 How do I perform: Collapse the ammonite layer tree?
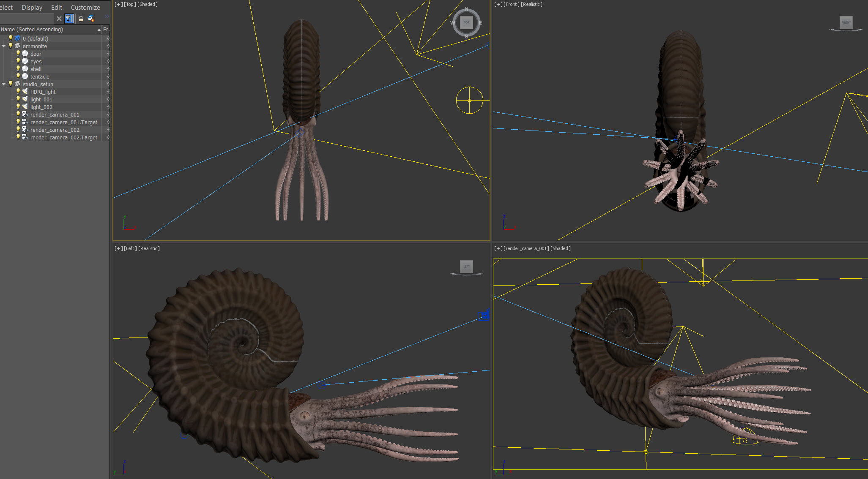(4, 46)
